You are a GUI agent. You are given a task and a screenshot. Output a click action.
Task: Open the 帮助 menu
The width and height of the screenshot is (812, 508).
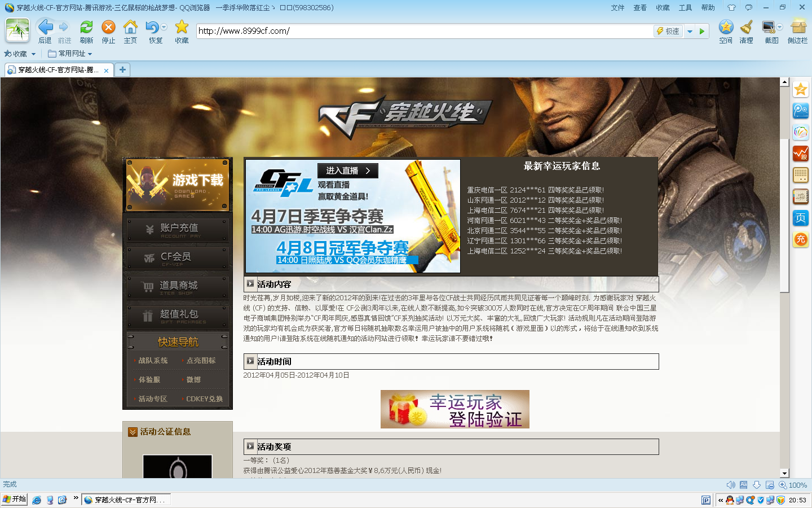tap(708, 7)
